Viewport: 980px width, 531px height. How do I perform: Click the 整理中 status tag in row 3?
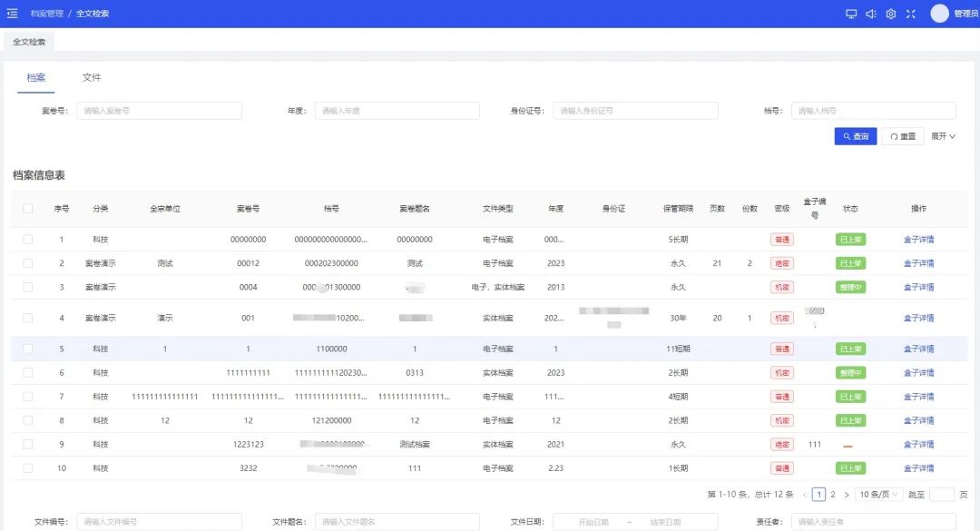pos(850,287)
